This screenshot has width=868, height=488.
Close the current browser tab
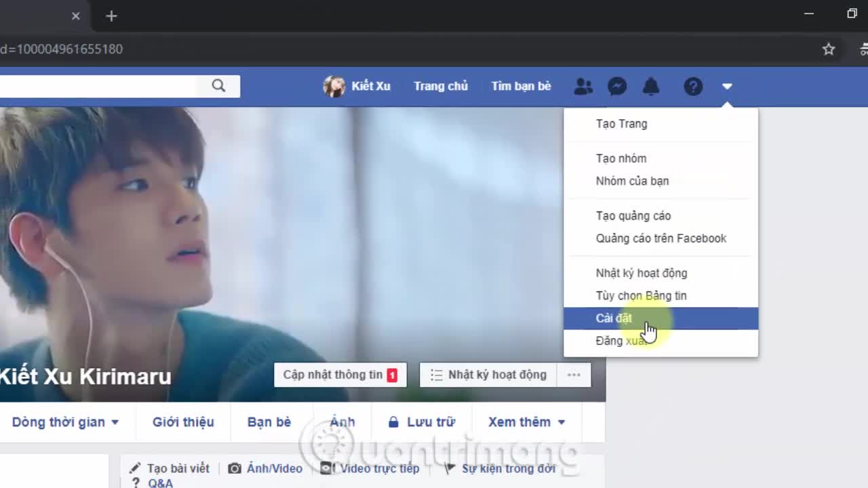click(76, 16)
